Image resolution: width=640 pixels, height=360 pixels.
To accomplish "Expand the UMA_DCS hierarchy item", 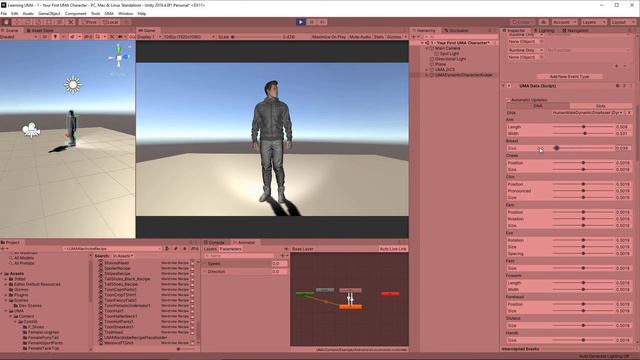I will (x=427, y=70).
